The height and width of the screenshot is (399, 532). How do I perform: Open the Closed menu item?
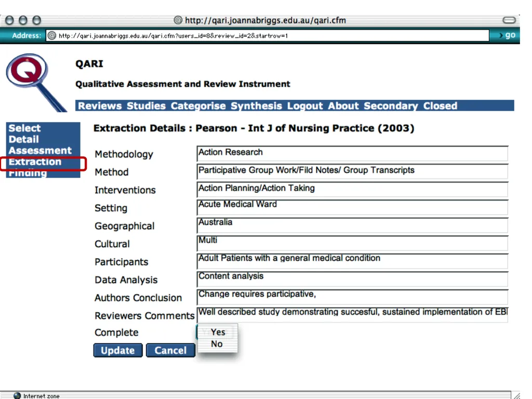[x=440, y=106]
